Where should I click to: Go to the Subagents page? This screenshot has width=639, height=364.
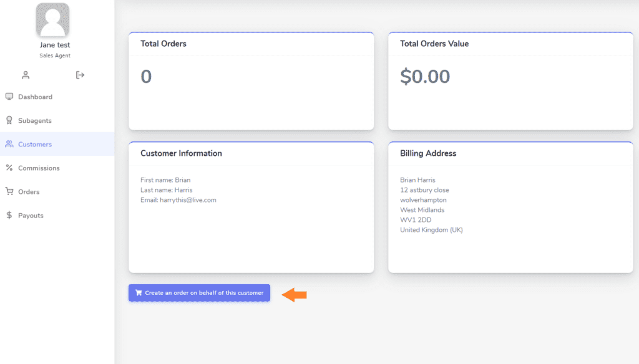(x=57, y=120)
